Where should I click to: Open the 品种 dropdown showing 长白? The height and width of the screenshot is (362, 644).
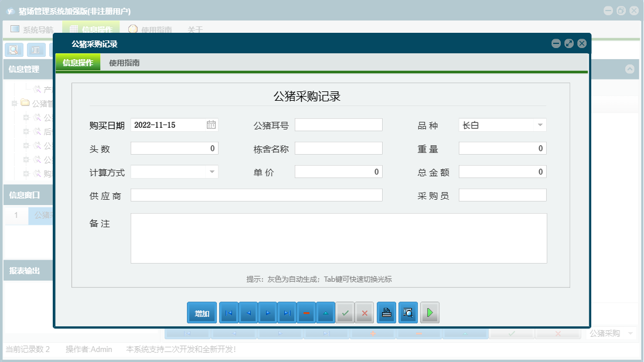click(540, 124)
